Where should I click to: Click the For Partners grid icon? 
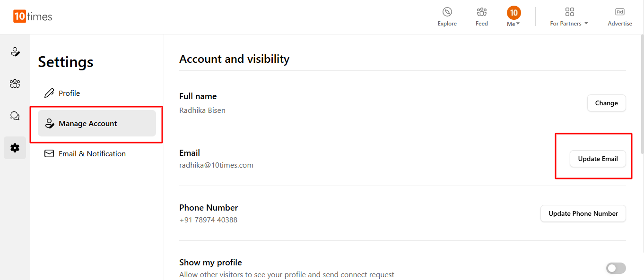click(569, 12)
